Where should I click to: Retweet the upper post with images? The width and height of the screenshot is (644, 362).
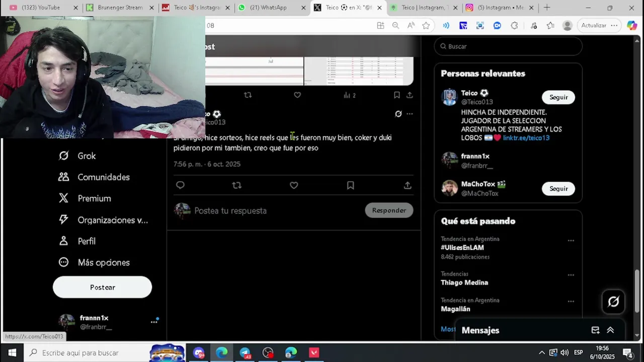[248, 95]
